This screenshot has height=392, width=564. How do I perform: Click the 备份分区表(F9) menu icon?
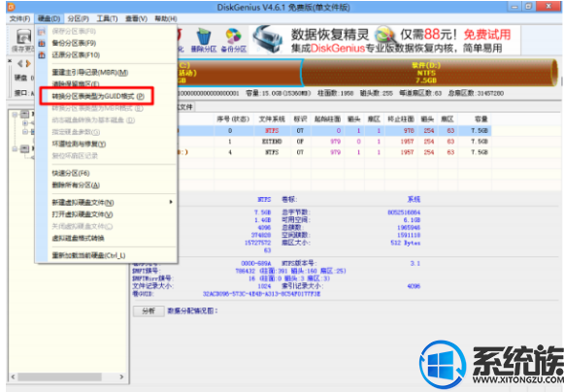tap(42, 43)
